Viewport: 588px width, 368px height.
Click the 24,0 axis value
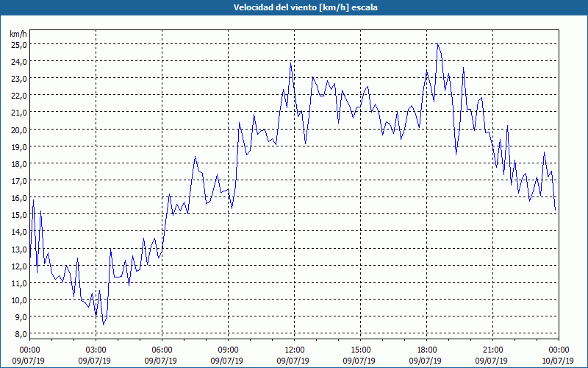(18, 61)
